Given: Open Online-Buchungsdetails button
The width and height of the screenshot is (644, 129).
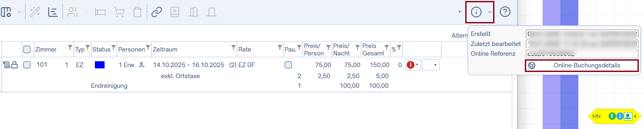Looking at the screenshot, I should 582,65.
